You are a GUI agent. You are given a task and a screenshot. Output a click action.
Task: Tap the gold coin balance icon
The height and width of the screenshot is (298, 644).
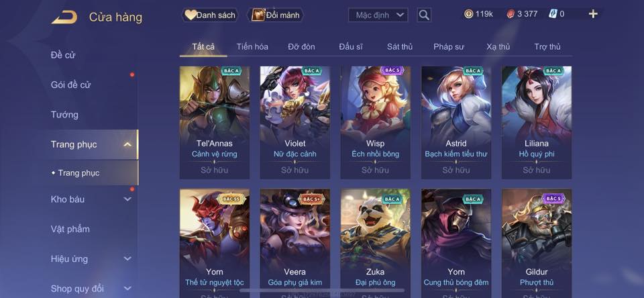coord(468,14)
